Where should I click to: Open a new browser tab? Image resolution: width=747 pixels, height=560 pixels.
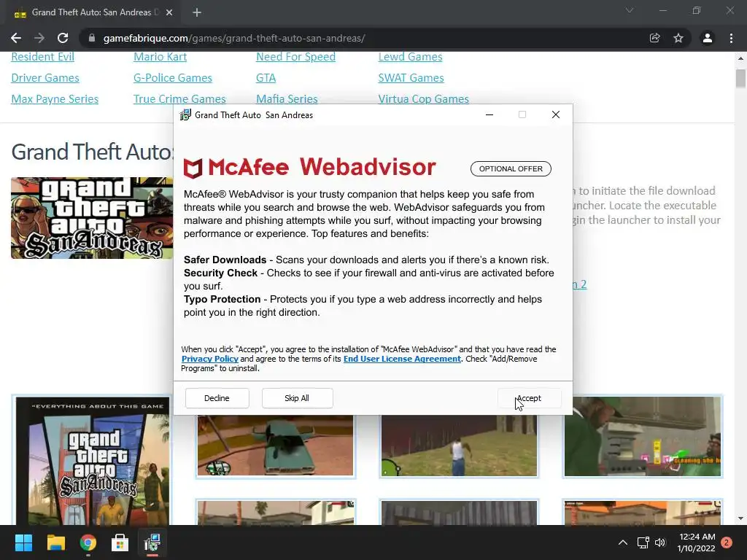pos(197,13)
